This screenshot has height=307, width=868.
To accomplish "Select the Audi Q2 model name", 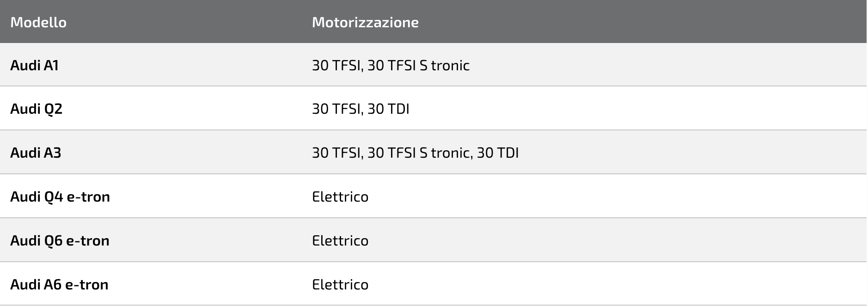I will [36, 109].
